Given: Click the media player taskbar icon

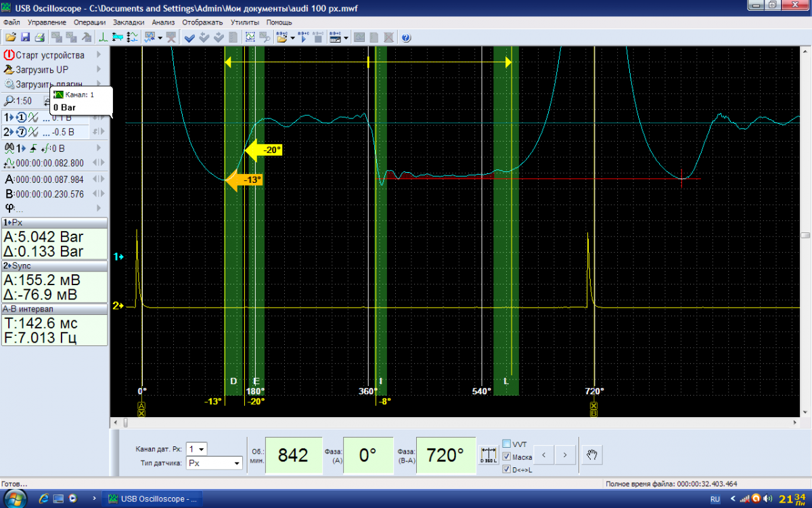Looking at the screenshot, I should pos(73,499).
